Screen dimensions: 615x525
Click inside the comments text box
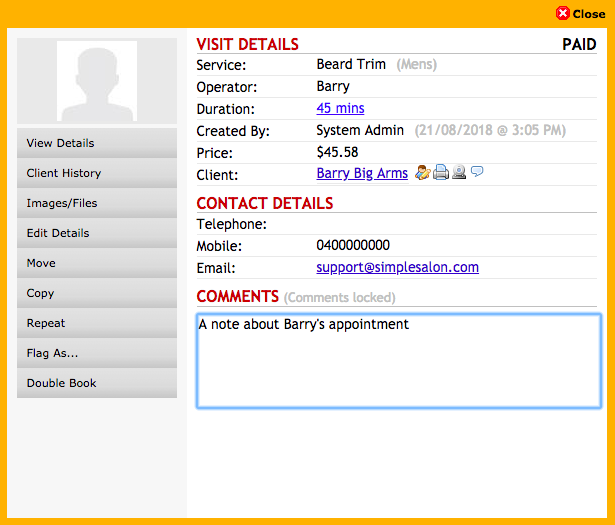click(x=398, y=361)
